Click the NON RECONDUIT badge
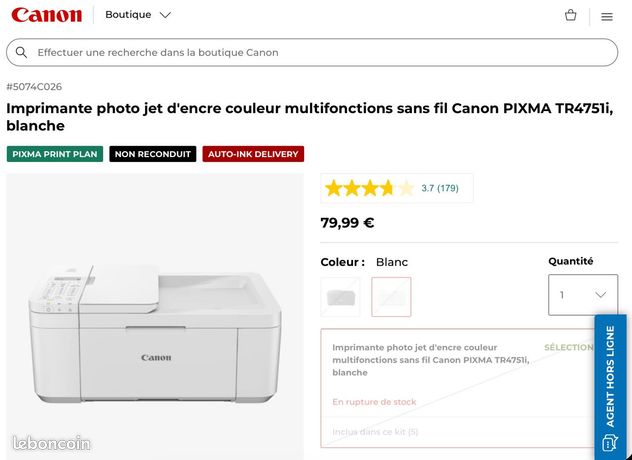632x460 pixels. pyautogui.click(x=153, y=154)
